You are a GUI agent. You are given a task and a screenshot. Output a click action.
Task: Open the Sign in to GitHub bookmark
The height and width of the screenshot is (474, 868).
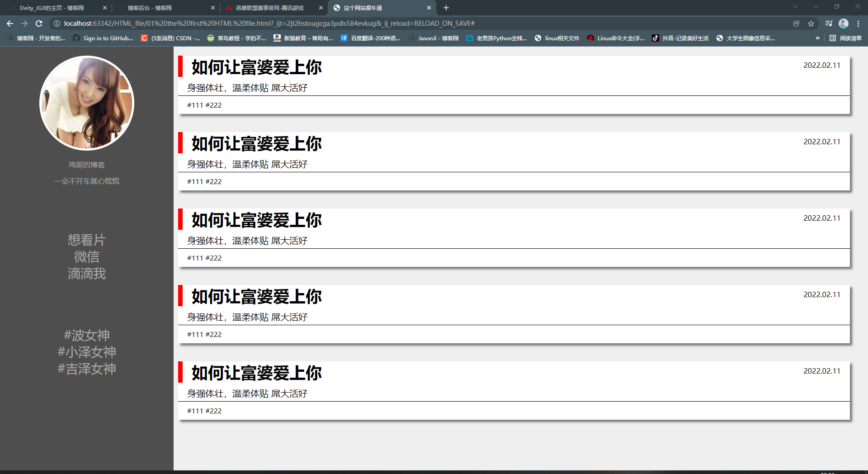[x=103, y=38]
